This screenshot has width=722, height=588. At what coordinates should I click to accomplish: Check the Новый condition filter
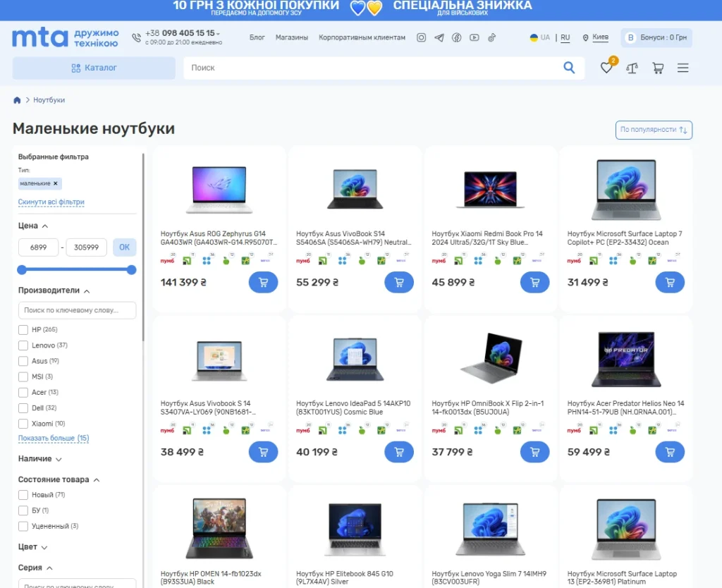pos(23,495)
